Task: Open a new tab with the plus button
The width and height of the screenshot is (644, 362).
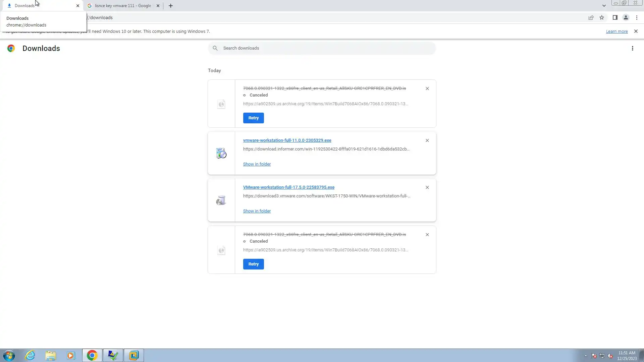Action: pos(170,6)
